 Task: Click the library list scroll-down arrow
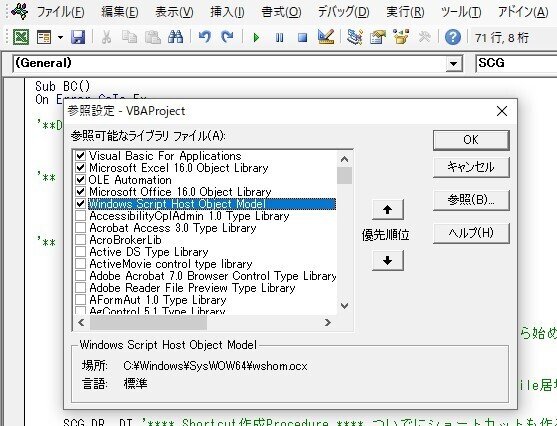[344, 306]
